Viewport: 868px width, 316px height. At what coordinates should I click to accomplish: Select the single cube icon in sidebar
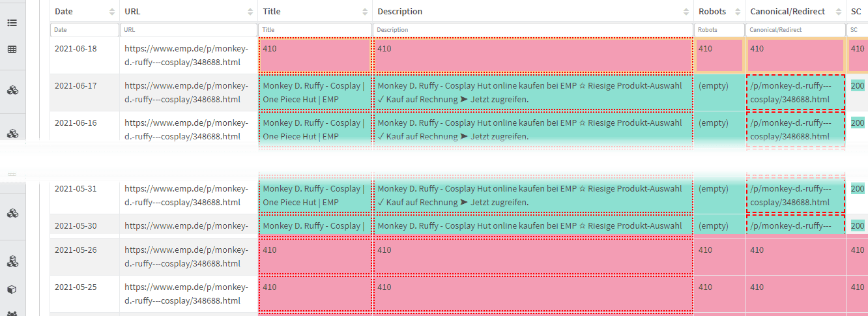coord(12,290)
